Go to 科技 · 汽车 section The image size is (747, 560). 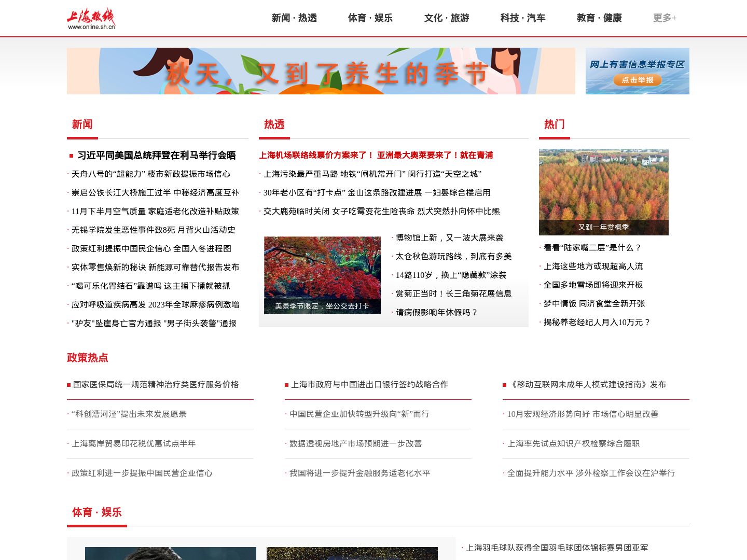coord(522,18)
